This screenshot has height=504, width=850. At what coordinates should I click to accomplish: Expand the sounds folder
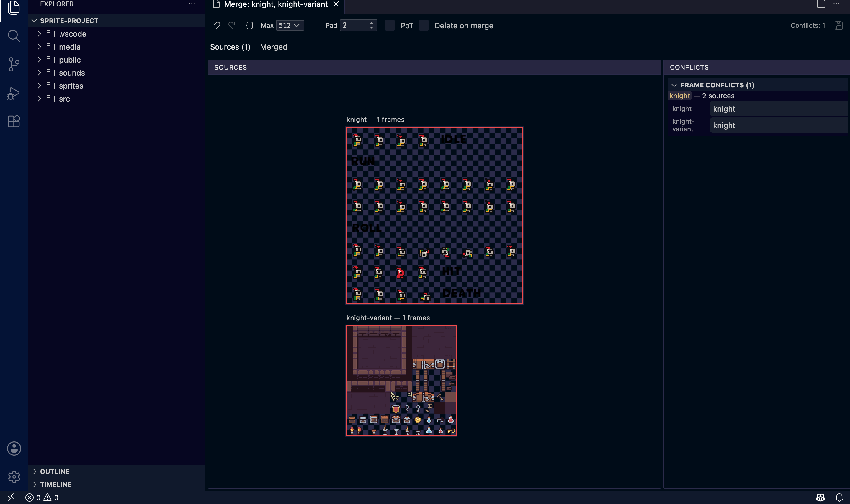click(x=39, y=73)
